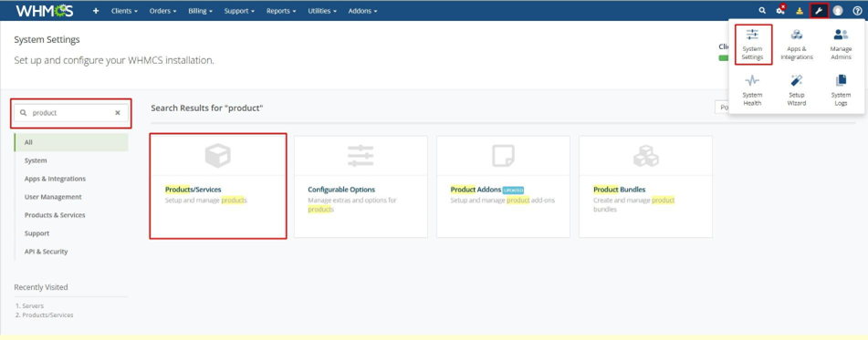The width and height of the screenshot is (868, 340).
Task: Open the Product Bundles title link
Action: [620, 189]
